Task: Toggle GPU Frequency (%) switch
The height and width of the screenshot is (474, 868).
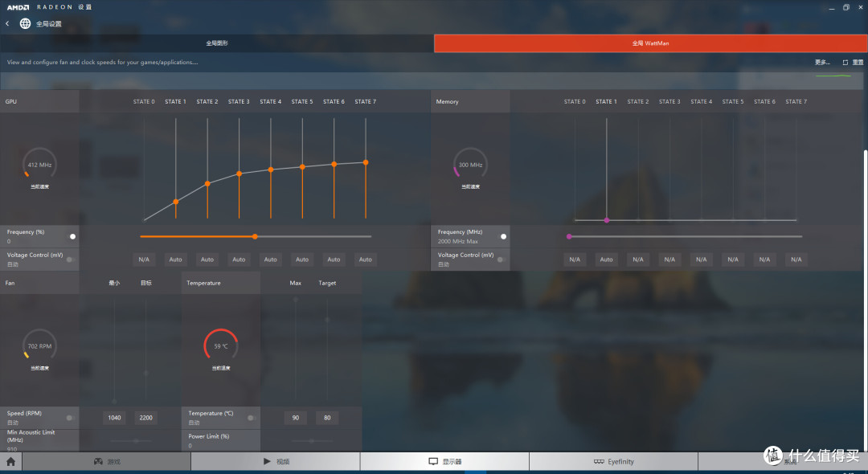Action: click(70, 236)
